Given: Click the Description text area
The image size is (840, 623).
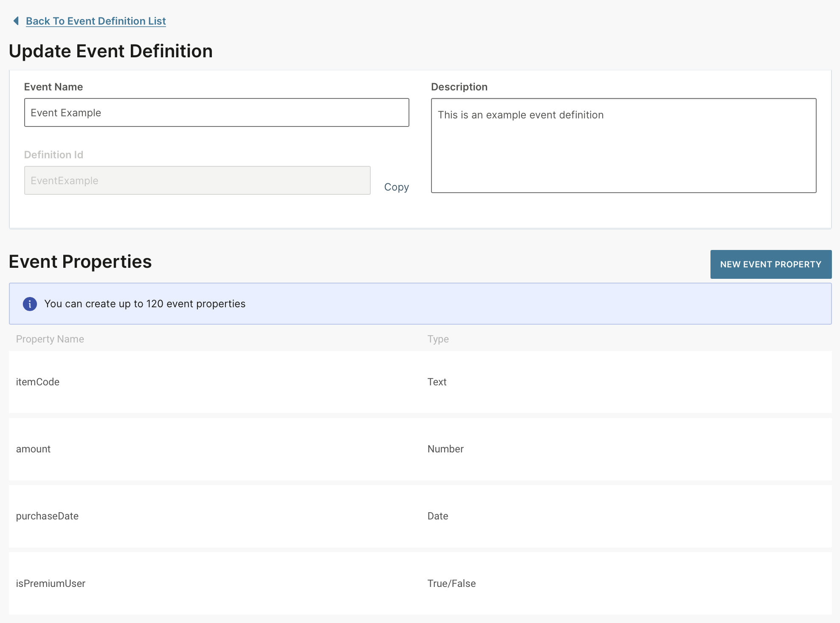Looking at the screenshot, I should click(x=624, y=144).
